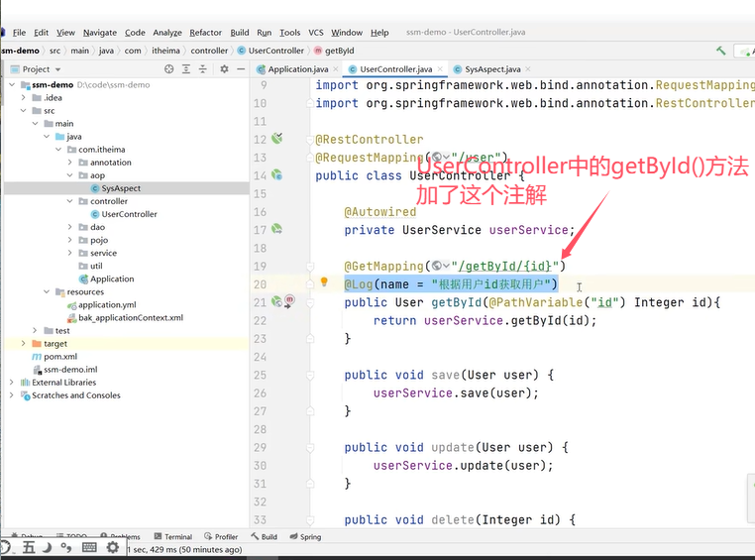Viewport: 755px width, 560px height.
Task: Open the Terminal tool window
Action: (x=172, y=536)
